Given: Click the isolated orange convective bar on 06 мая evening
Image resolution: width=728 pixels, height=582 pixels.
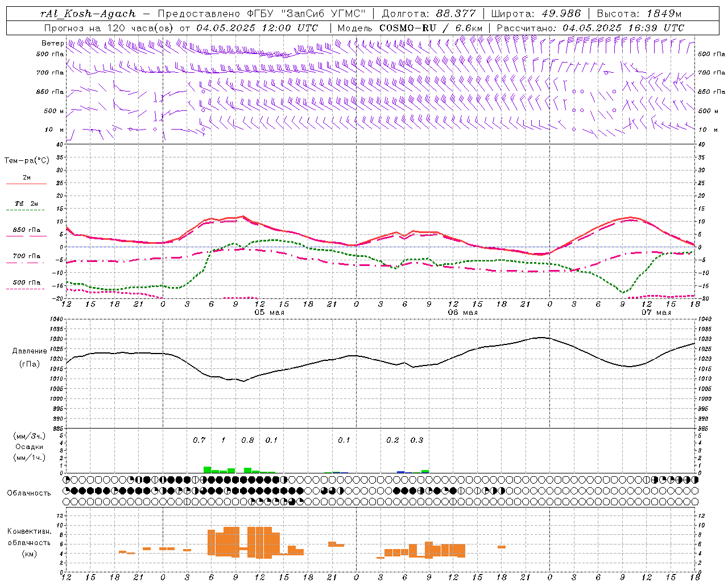Looking at the screenshot, I should 502,547.
